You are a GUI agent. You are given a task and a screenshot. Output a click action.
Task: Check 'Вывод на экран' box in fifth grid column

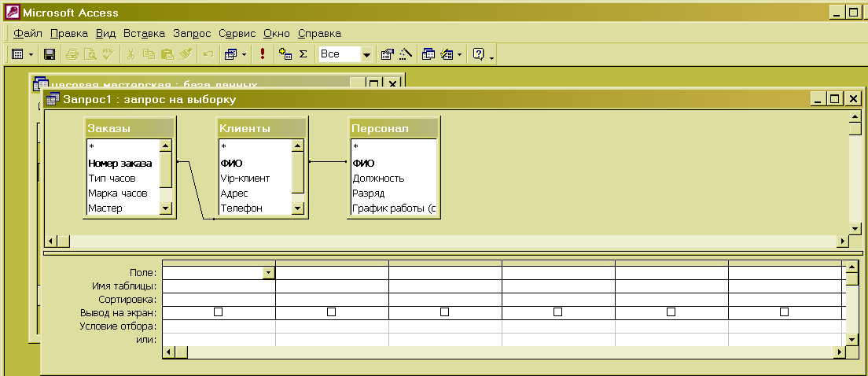(671, 312)
